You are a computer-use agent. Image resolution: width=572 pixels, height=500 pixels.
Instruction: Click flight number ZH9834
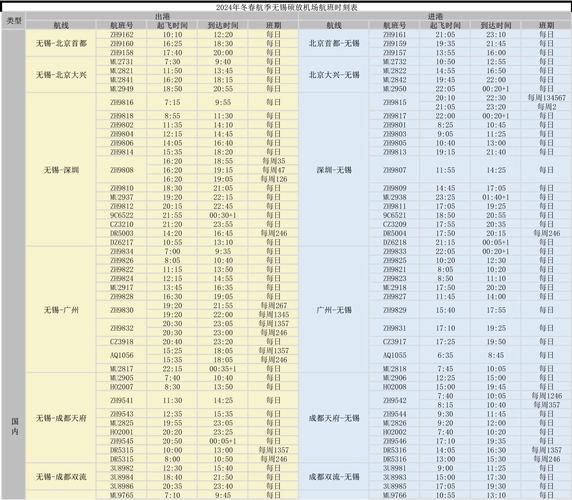pyautogui.click(x=121, y=251)
